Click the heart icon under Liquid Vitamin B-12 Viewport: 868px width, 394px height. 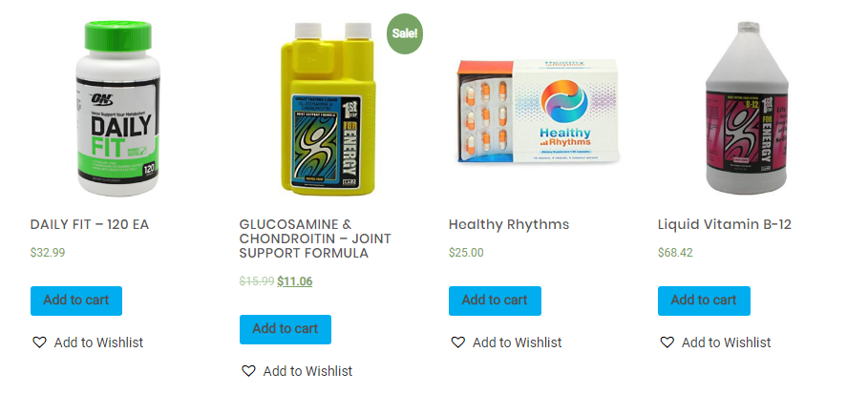click(x=667, y=342)
